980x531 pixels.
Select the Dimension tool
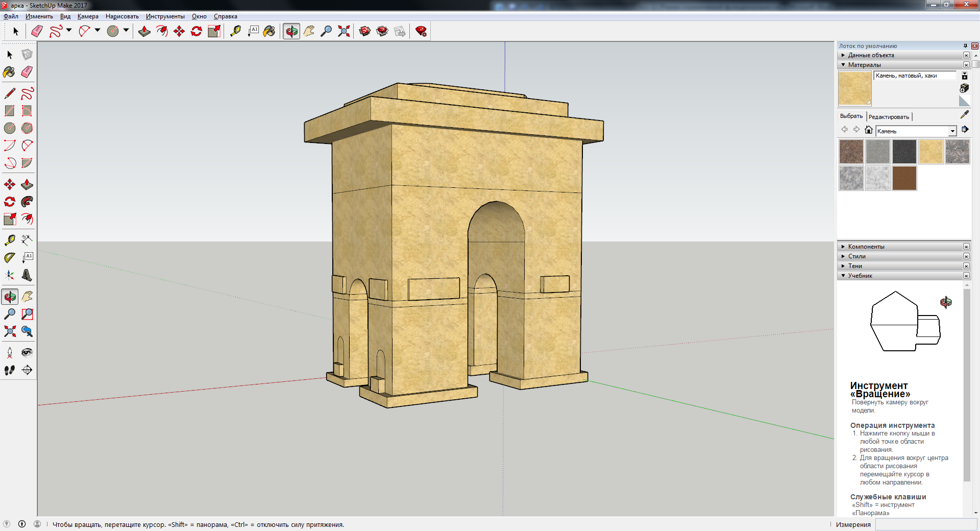coord(27,240)
